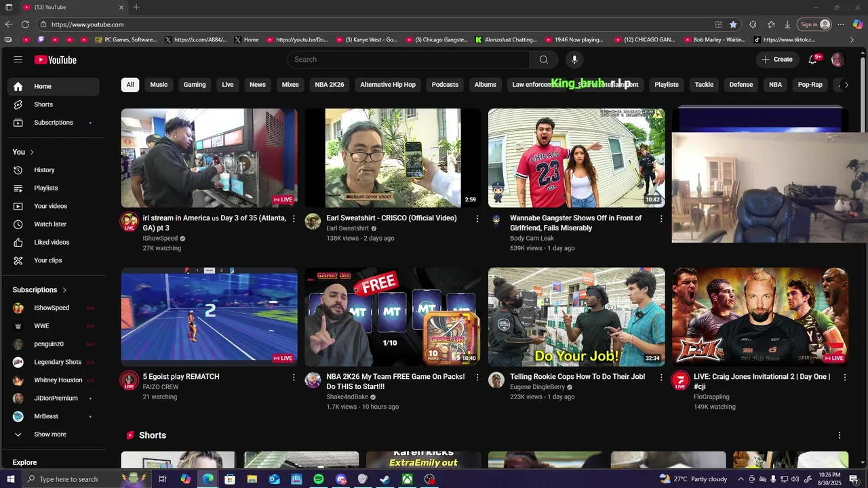Viewport: 868px width, 488px height.
Task: Open the Home sidebar item
Action: click(54, 87)
